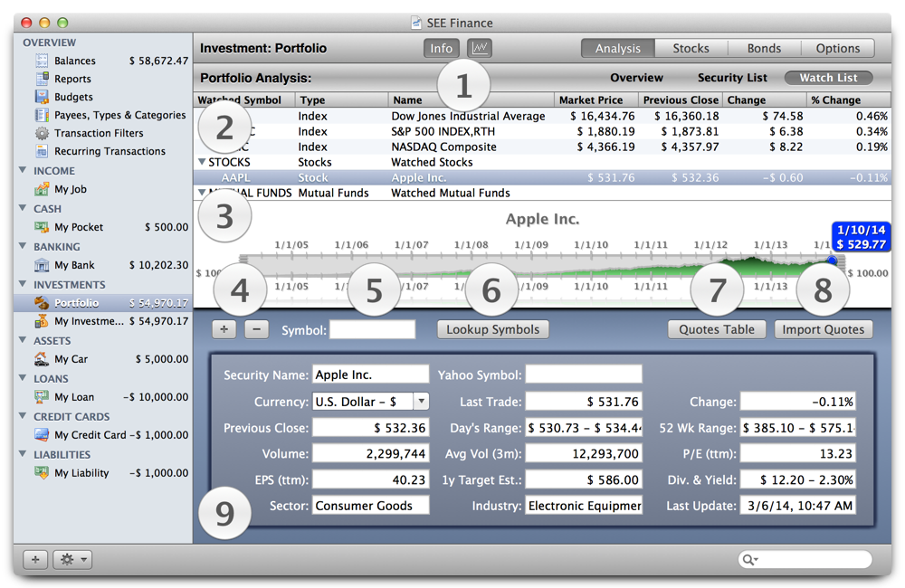Select the My Job account icon
Viewport: 905px width, 588px height.
click(42, 189)
